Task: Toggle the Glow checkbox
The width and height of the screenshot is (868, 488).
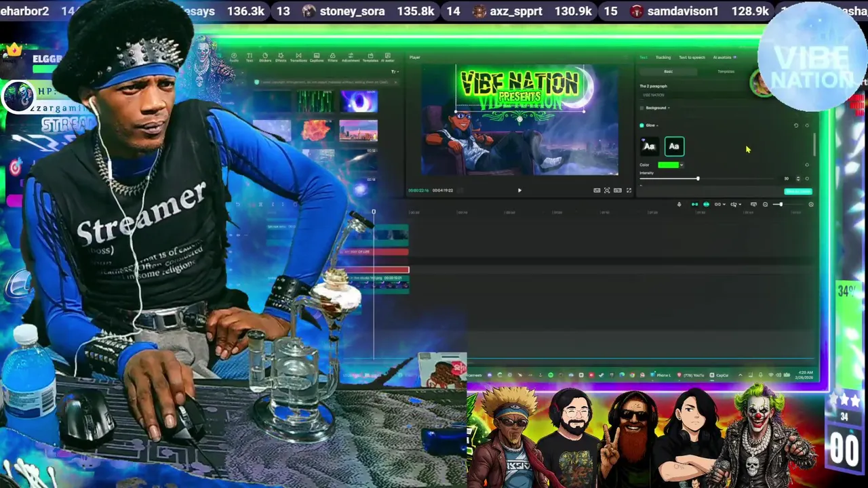Action: pos(642,125)
